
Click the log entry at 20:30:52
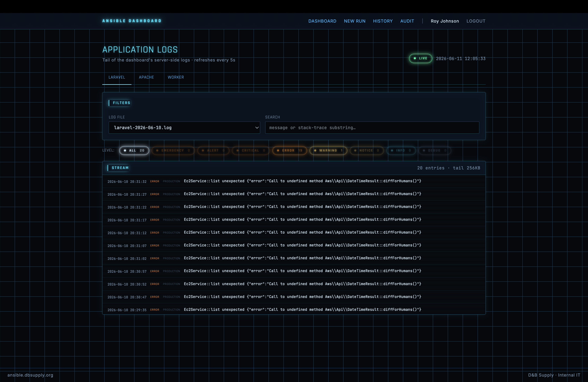point(294,284)
